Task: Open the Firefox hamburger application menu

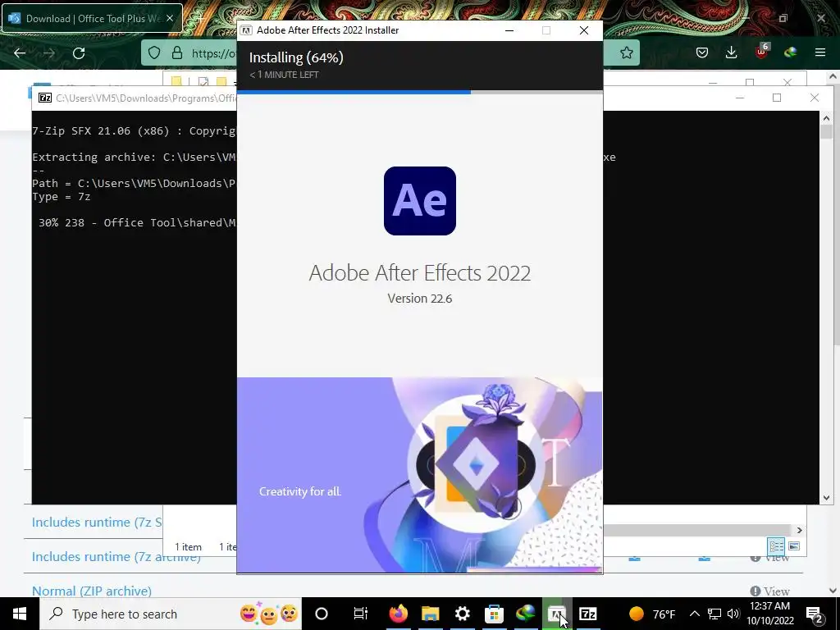Action: (x=820, y=52)
